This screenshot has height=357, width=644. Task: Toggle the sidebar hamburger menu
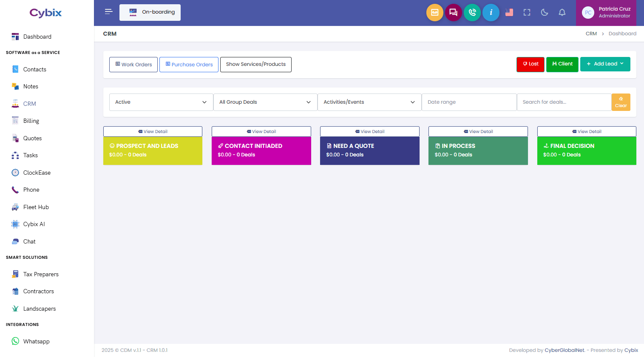click(x=109, y=12)
